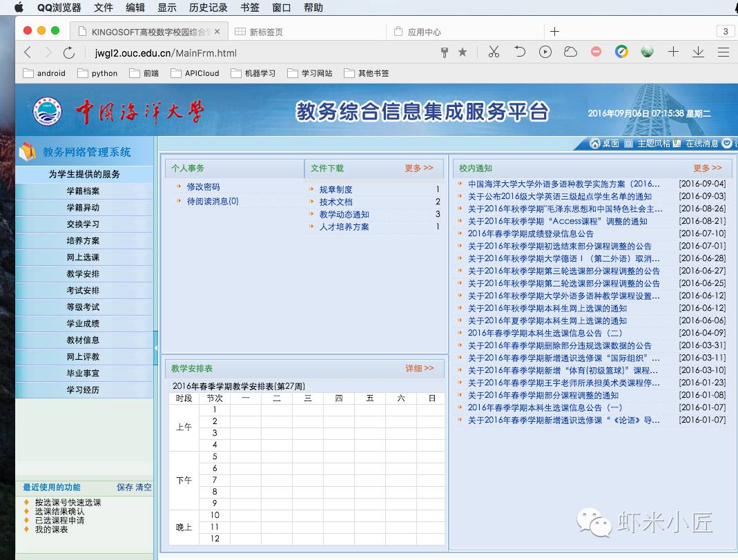Open the browser hamburger menu icon
738x560 pixels.
(x=723, y=52)
